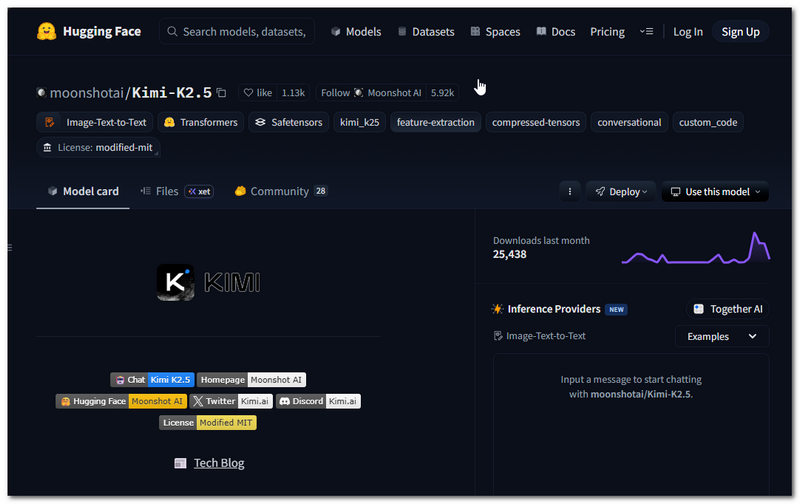800x504 pixels.
Task: Click the Sign Up button
Action: (x=740, y=32)
